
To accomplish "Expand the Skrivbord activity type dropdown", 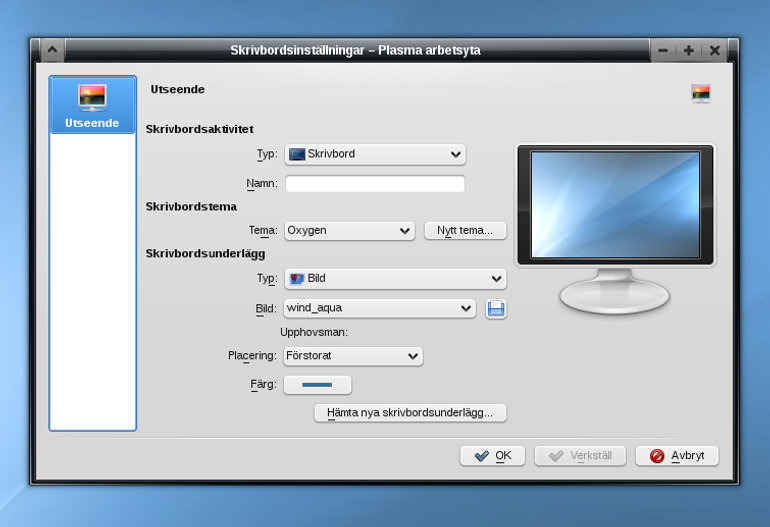I will point(375,154).
